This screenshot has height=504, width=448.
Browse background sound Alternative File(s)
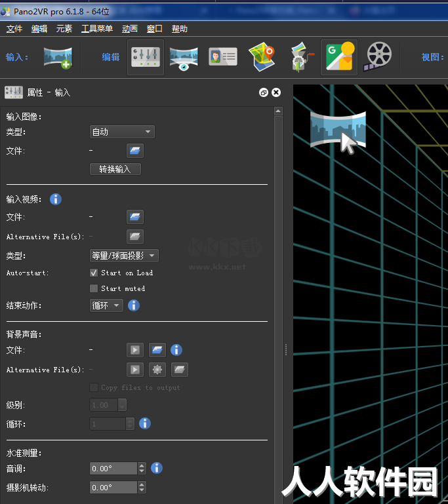point(180,370)
